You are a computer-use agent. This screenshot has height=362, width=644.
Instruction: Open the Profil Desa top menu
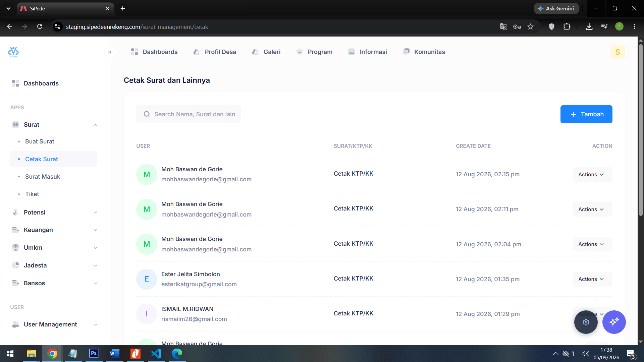coord(215,52)
